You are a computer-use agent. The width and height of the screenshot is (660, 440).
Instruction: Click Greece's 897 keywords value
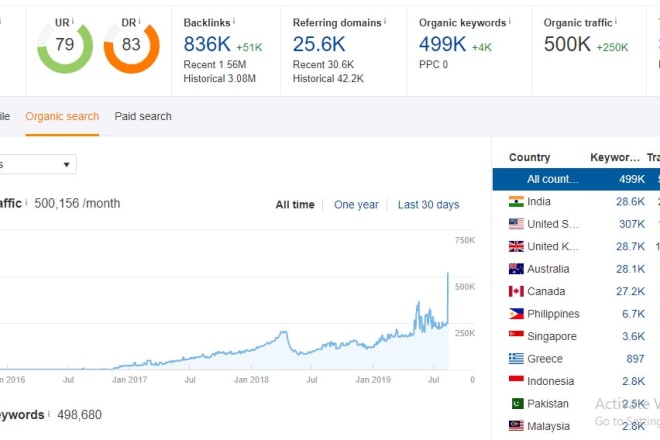(x=635, y=359)
